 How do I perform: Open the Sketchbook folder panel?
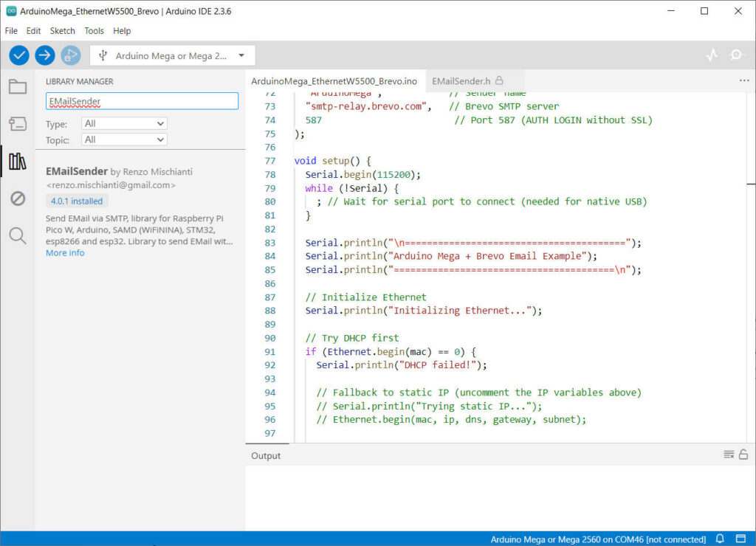pyautogui.click(x=18, y=86)
